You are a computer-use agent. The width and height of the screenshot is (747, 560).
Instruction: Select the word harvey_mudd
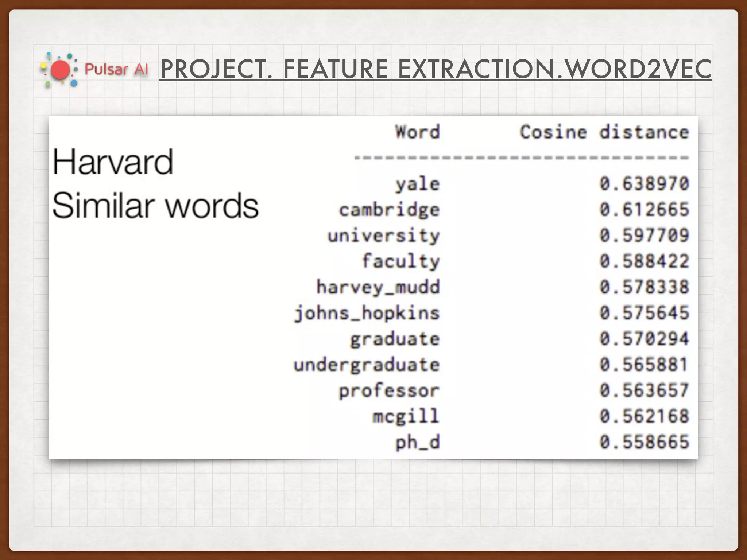point(378,287)
